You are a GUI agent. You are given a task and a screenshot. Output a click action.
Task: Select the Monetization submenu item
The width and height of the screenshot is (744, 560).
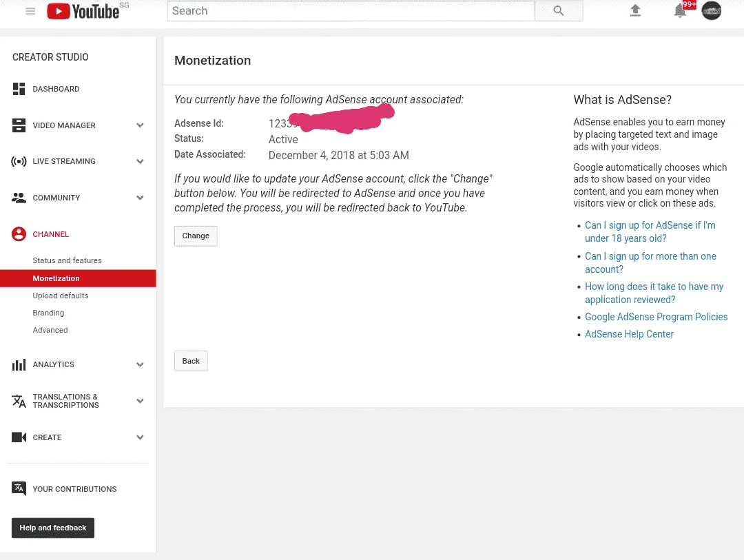78,278
